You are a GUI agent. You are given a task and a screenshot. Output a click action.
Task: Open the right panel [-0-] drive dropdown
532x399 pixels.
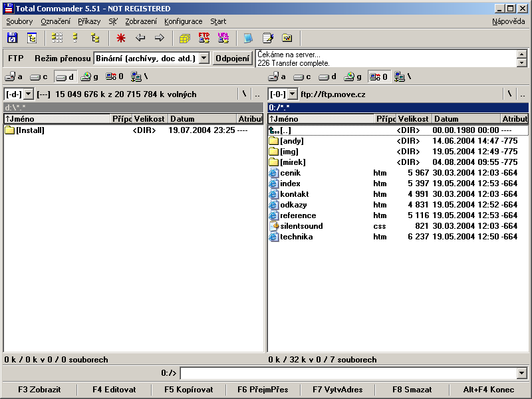point(293,94)
